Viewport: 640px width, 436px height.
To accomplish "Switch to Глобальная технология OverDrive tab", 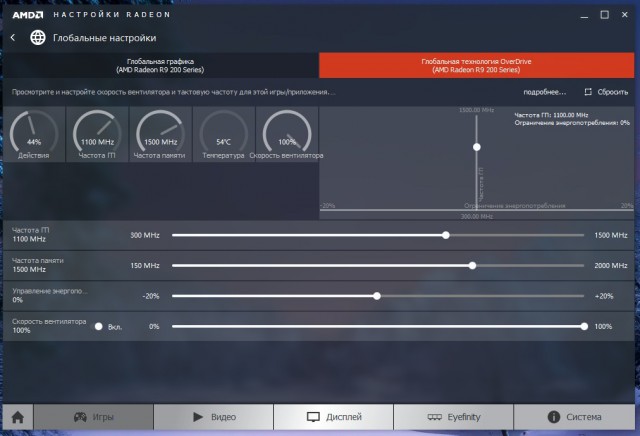I will click(x=476, y=65).
